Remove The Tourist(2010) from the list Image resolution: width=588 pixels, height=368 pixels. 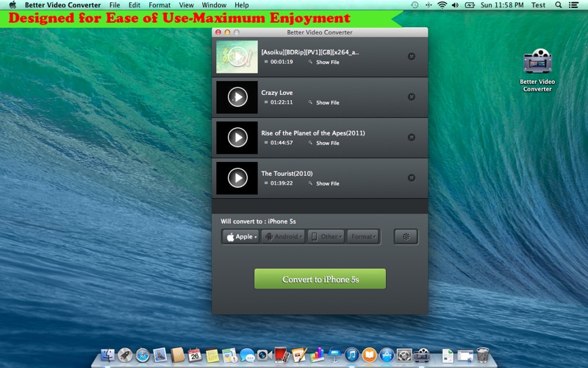[x=412, y=178]
